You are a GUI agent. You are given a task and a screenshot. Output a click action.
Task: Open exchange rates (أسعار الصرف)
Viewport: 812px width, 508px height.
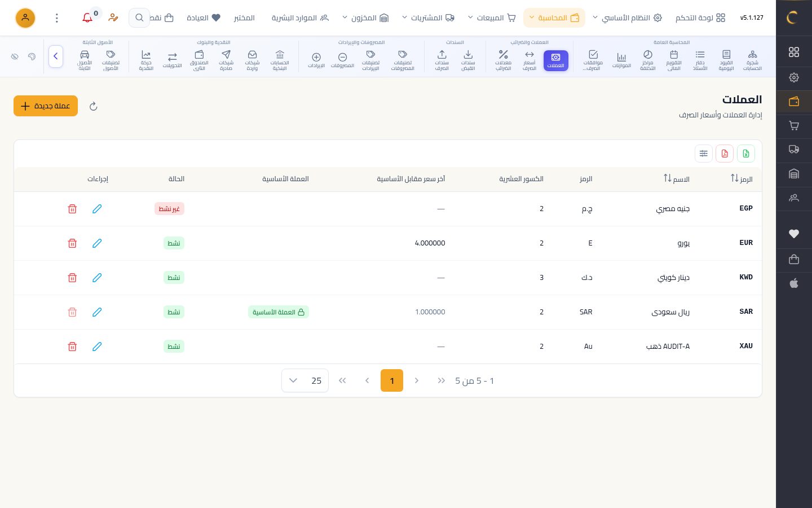click(x=529, y=60)
